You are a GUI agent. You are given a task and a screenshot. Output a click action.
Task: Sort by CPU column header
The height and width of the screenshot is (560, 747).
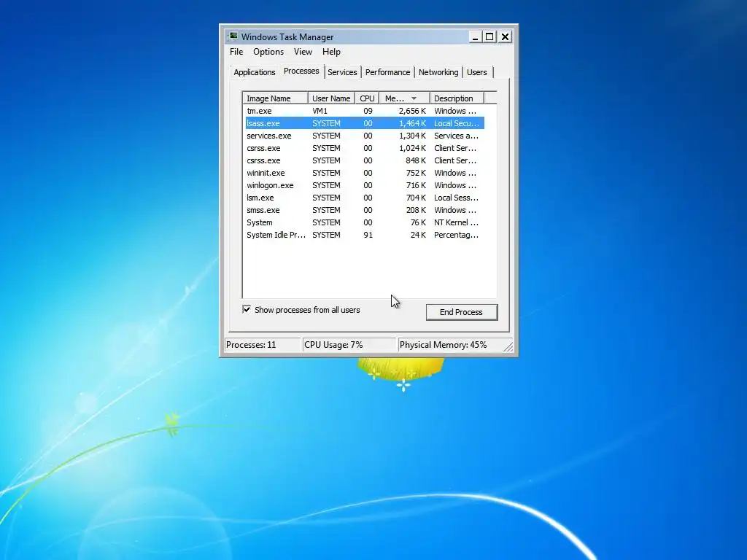tap(367, 98)
